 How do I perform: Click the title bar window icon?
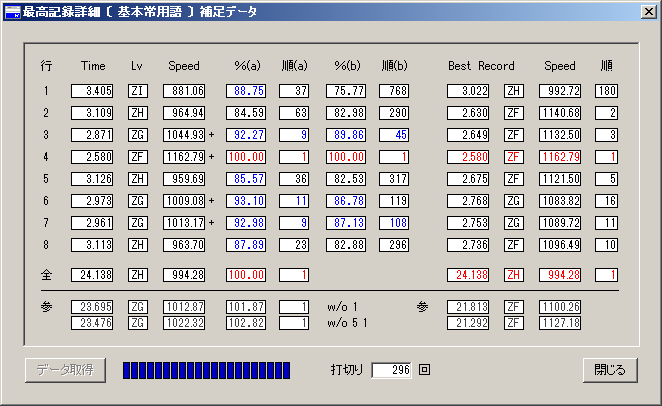pos(13,12)
